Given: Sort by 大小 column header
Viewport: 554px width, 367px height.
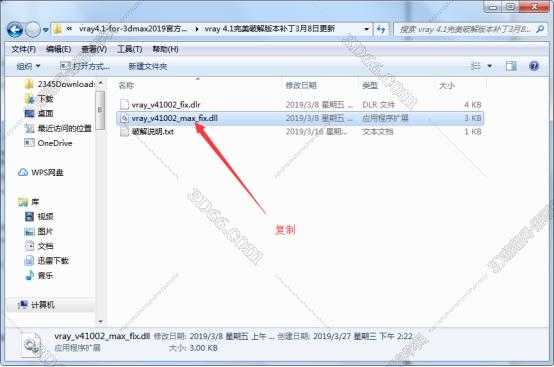Looking at the screenshot, I should tap(447, 85).
